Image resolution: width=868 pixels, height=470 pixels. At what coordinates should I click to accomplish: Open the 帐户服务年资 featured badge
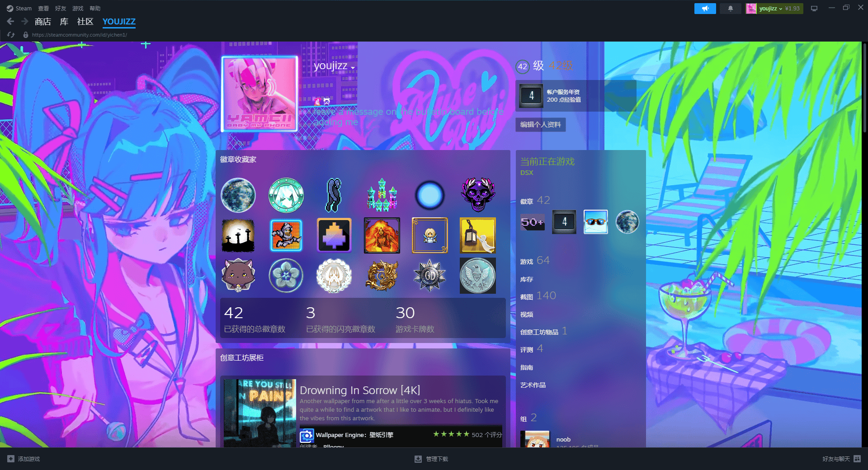coord(531,96)
